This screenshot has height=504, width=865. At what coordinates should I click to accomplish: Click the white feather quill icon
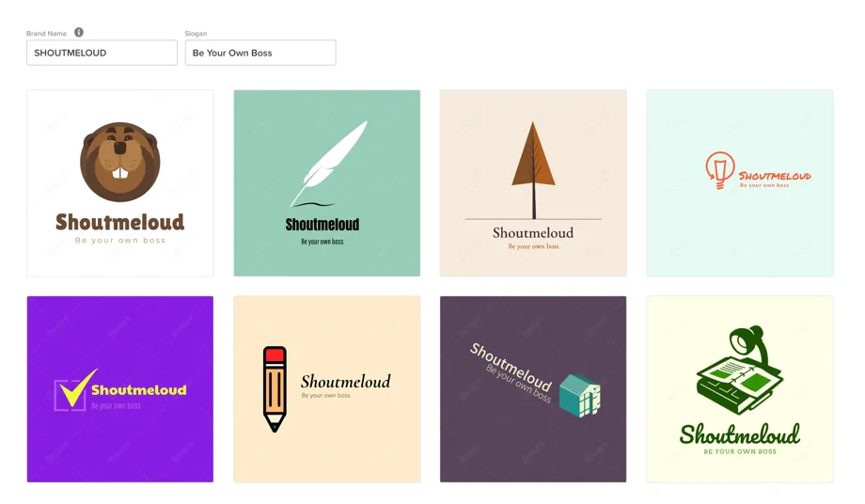329,162
